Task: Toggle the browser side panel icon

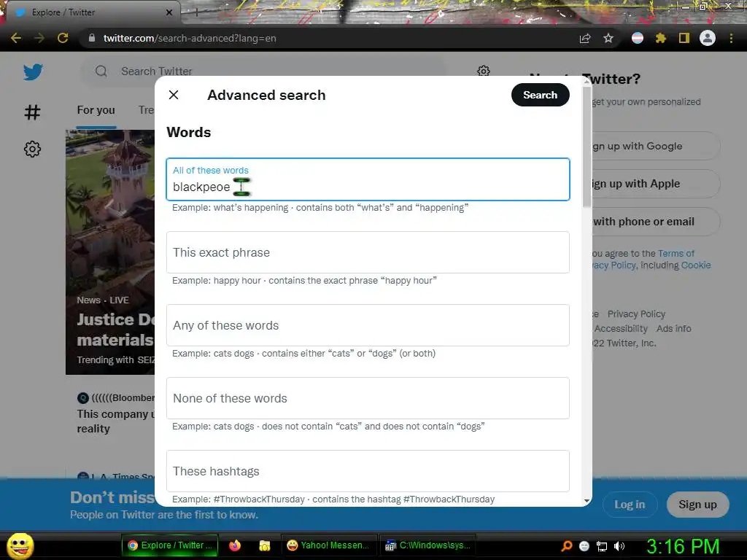Action: pos(684,38)
